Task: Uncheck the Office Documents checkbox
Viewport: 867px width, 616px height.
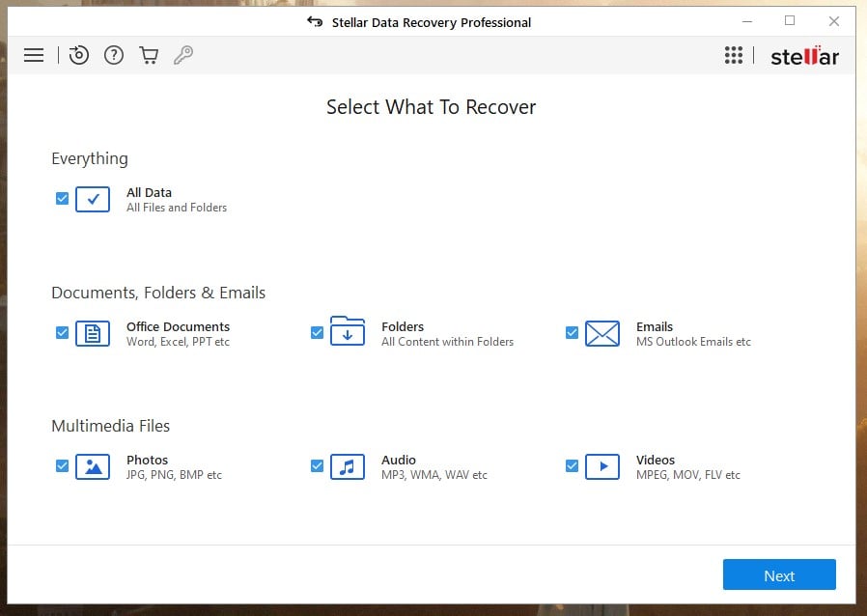Action: pyautogui.click(x=62, y=332)
